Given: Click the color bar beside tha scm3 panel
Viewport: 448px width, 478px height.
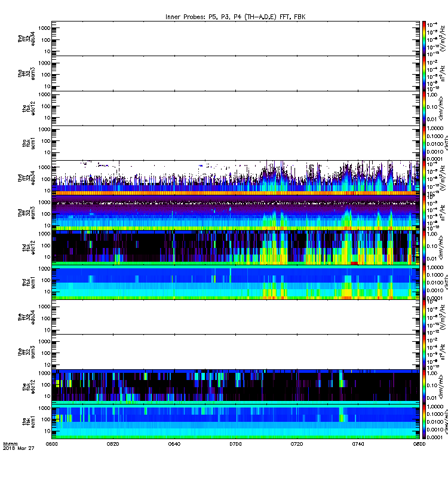Looking at the screenshot, I should pos(424,73).
